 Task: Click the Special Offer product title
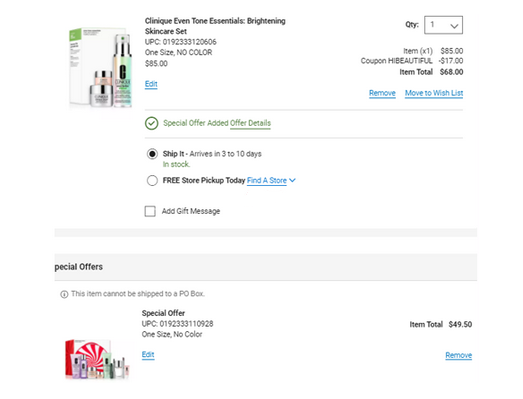click(163, 313)
